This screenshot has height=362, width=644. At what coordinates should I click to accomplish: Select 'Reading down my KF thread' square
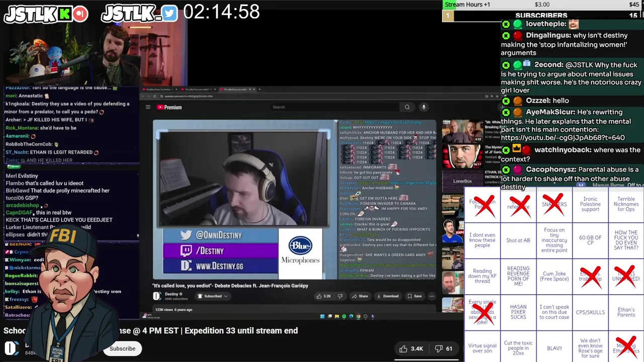point(482,277)
